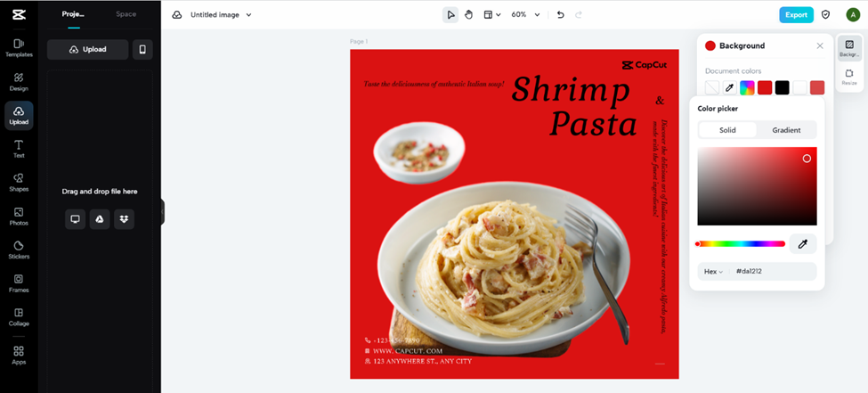Click the eyedropper in Document colors
The height and width of the screenshot is (393, 868).
point(730,87)
